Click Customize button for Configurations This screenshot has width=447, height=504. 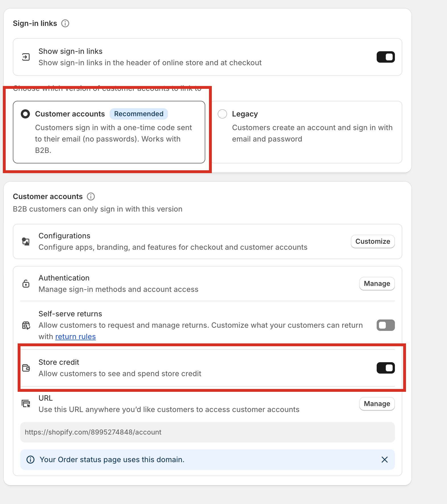point(373,241)
